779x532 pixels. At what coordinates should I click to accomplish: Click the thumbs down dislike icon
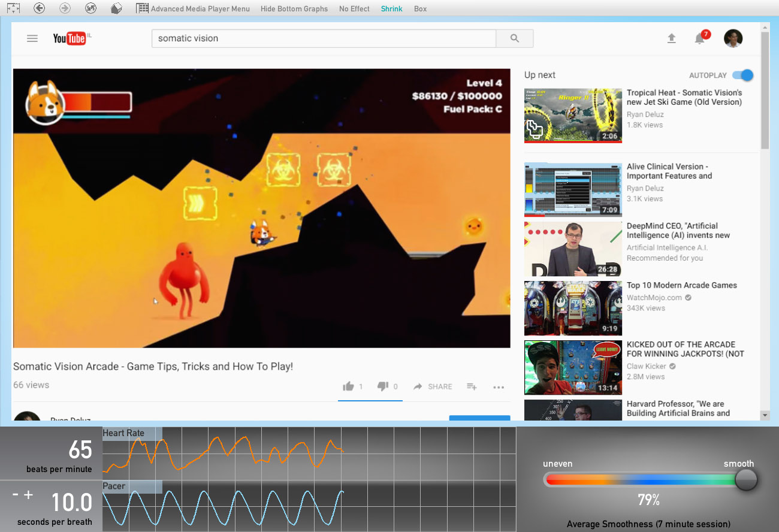pos(383,386)
